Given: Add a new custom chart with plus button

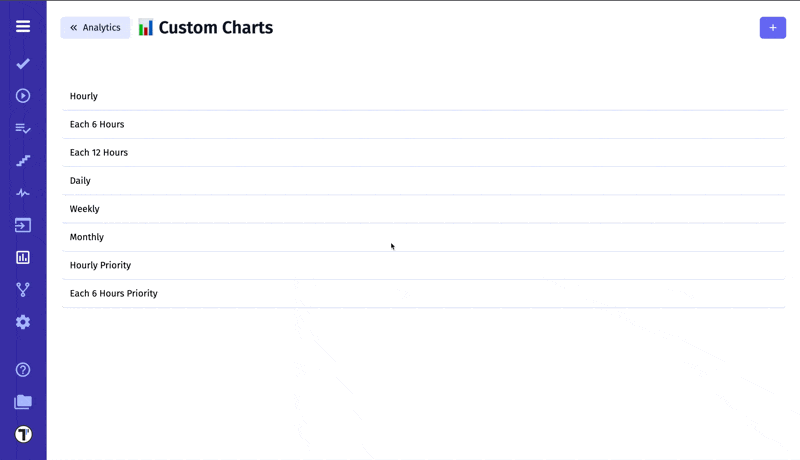Looking at the screenshot, I should (x=772, y=28).
